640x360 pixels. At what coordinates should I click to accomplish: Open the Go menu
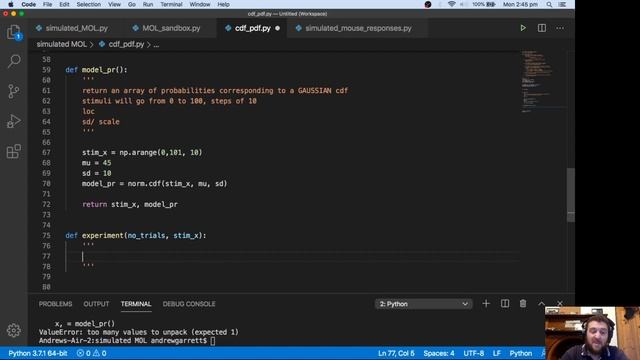(131, 4)
